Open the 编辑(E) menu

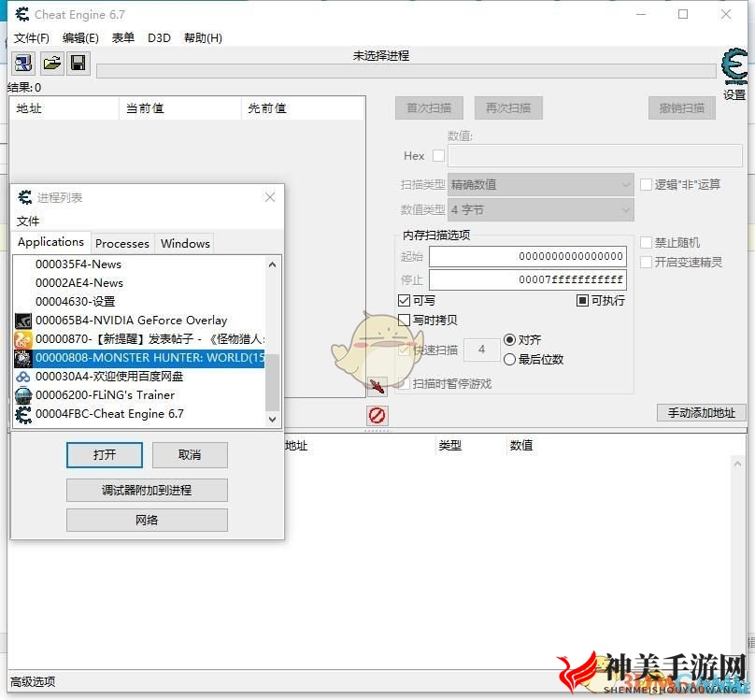80,38
